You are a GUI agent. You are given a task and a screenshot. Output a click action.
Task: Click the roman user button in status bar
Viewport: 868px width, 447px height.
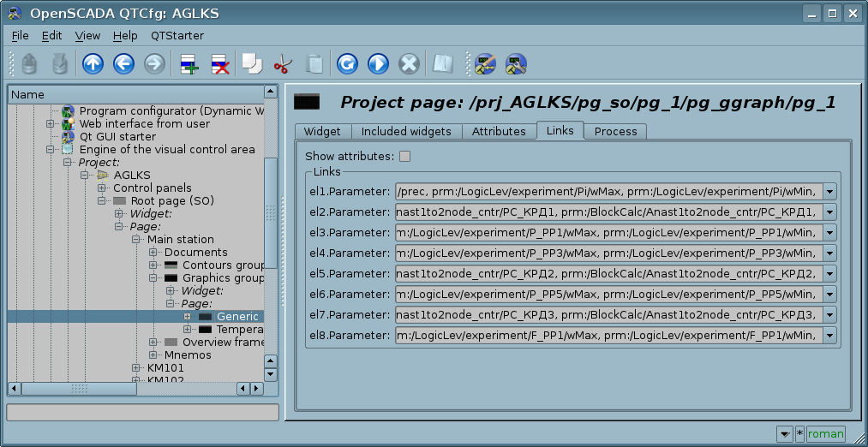pos(825,434)
